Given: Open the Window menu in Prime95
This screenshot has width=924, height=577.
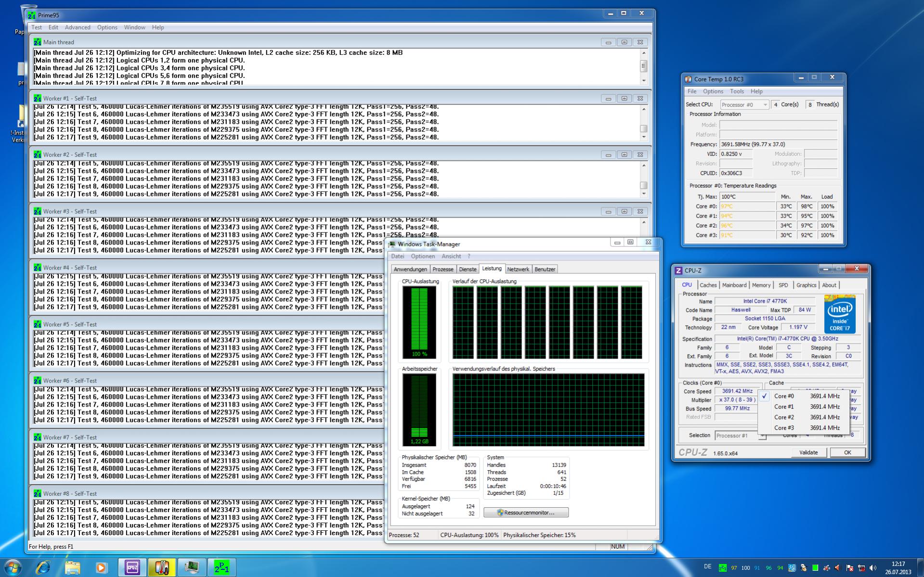Looking at the screenshot, I should point(135,27).
